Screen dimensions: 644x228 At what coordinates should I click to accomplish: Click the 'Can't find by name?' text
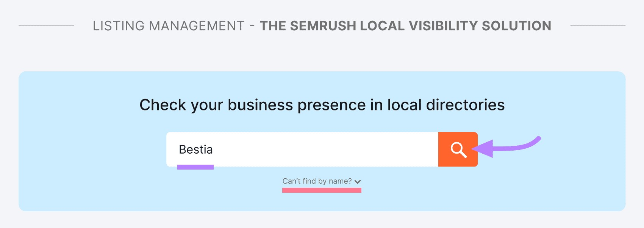click(317, 181)
